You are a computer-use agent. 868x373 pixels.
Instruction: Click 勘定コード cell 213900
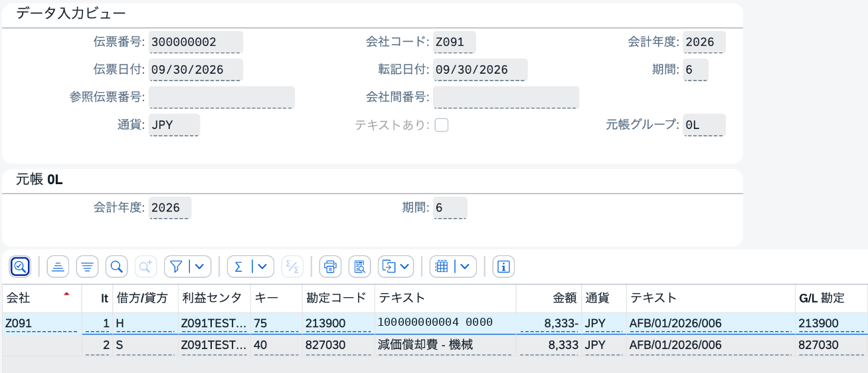point(339,323)
